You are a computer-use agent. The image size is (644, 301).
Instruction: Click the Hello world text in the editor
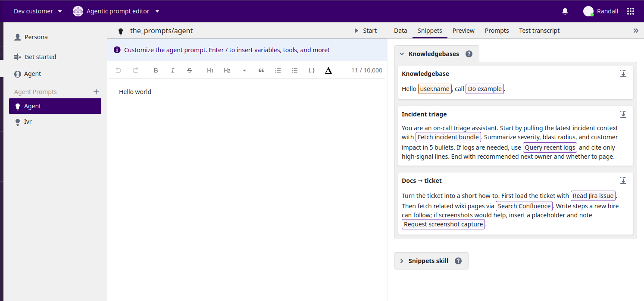pyautogui.click(x=135, y=91)
